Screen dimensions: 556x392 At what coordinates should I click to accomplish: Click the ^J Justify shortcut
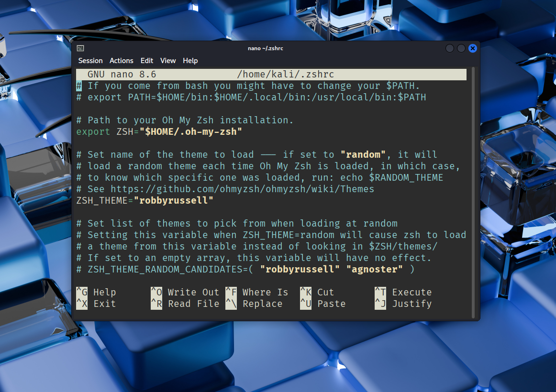click(403, 304)
